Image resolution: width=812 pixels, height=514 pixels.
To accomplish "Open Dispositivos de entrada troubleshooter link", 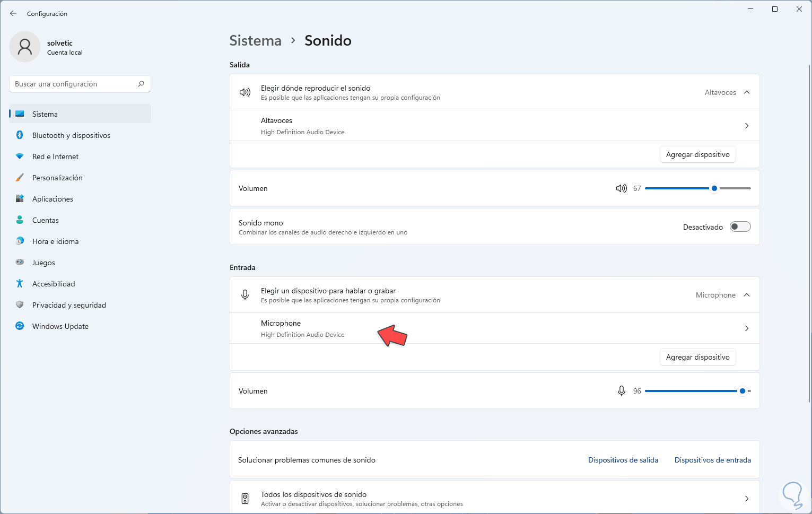I will 712,460.
